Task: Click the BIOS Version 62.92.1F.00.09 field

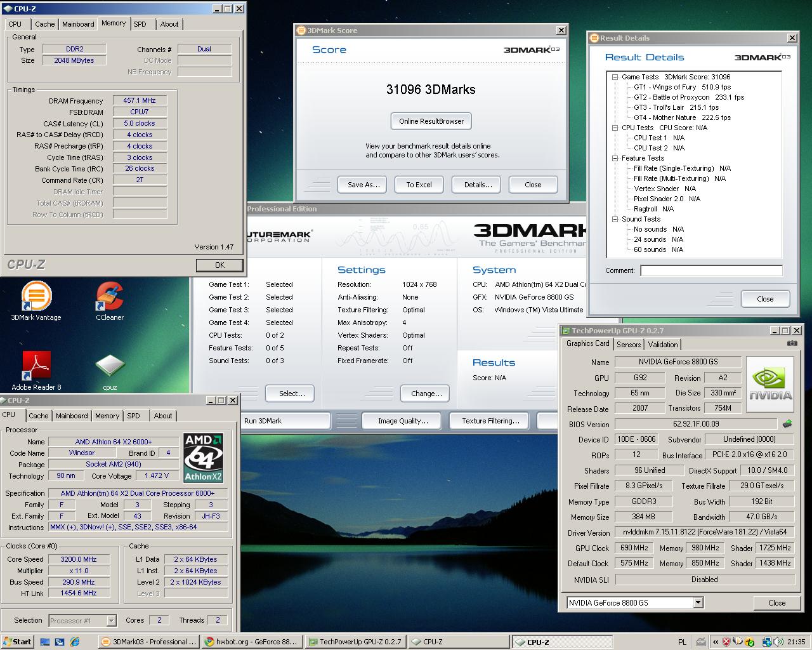Action: (696, 424)
